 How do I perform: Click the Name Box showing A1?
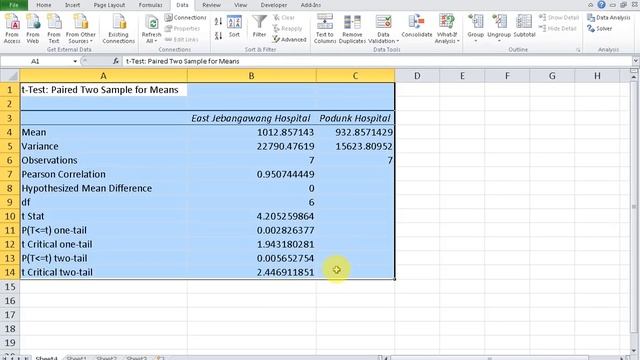pos(36,61)
